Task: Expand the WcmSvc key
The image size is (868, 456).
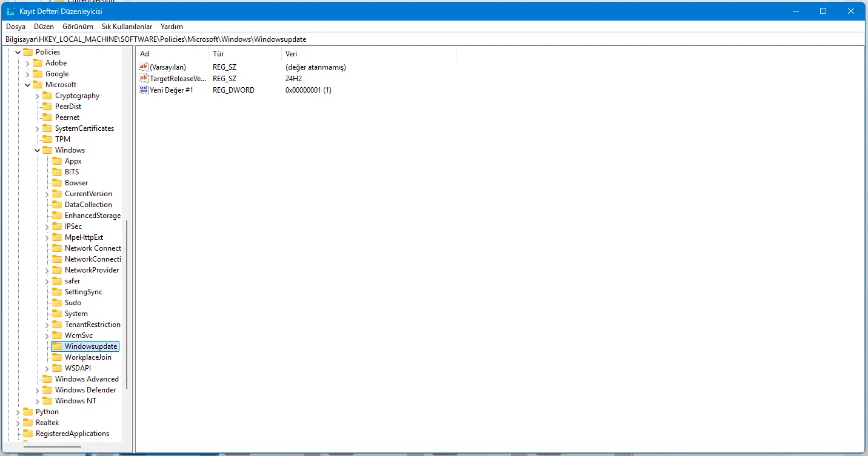Action: tap(47, 335)
